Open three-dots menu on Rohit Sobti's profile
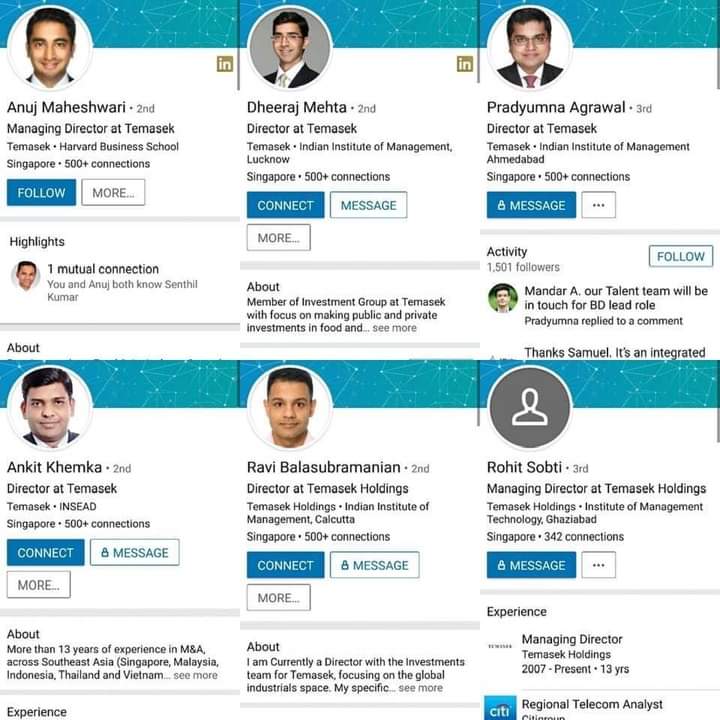720x720 pixels. tap(598, 565)
